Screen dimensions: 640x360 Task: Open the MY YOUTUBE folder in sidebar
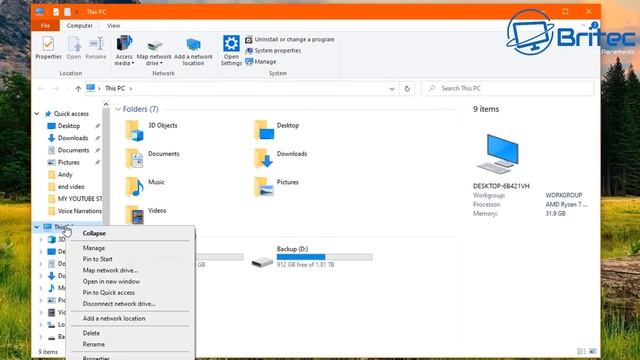(x=74, y=199)
